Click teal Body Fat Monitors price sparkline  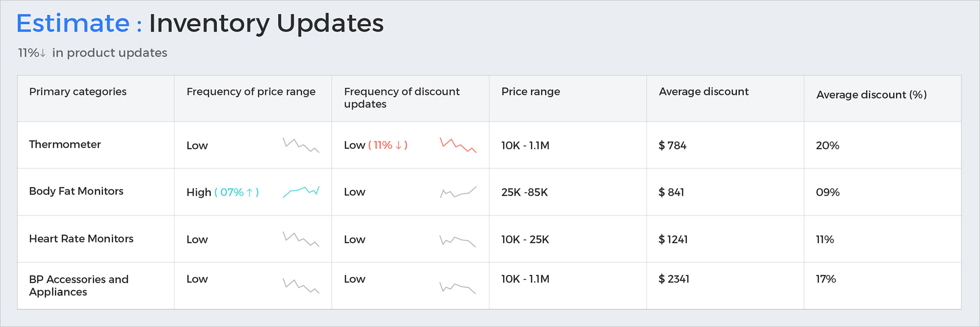pyautogui.click(x=301, y=191)
